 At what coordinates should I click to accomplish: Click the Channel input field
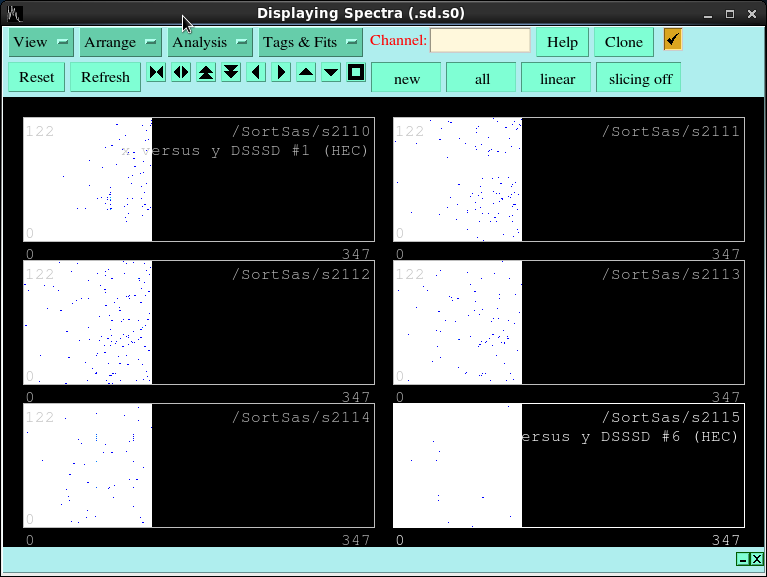480,40
